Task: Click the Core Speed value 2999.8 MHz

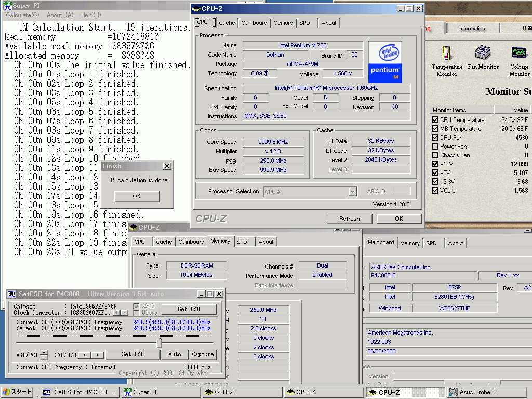Action: pos(273,142)
